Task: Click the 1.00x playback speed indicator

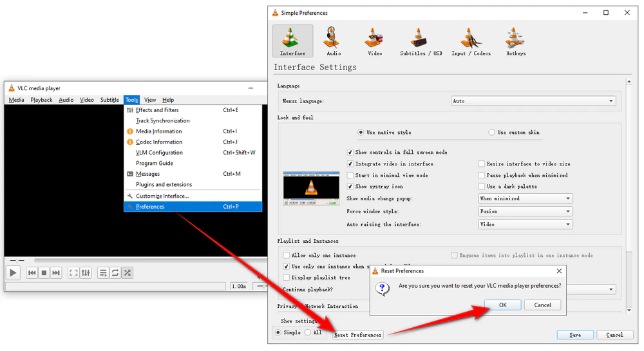Action: tap(239, 286)
